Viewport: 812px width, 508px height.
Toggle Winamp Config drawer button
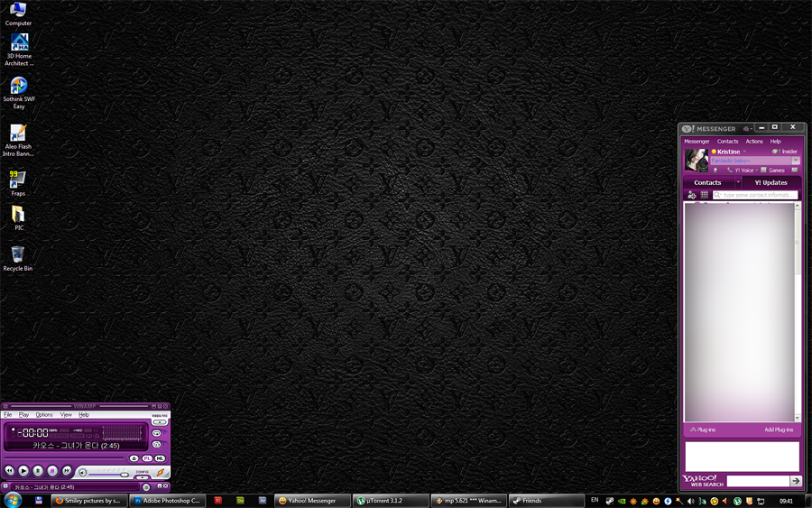(x=142, y=476)
